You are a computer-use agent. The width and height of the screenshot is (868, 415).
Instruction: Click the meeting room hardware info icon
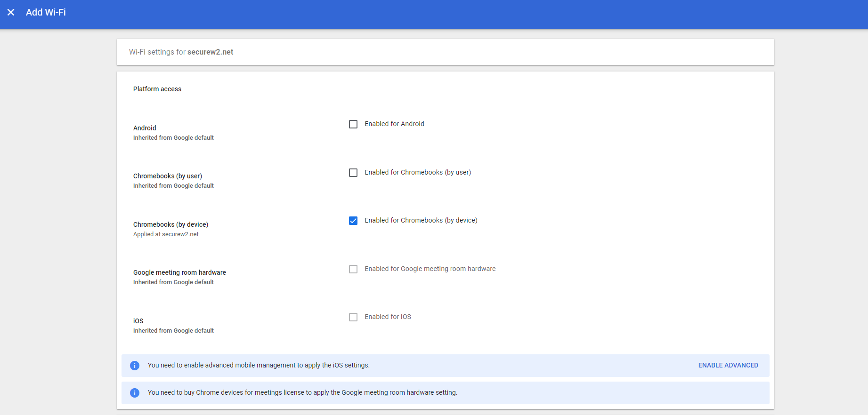(135, 393)
